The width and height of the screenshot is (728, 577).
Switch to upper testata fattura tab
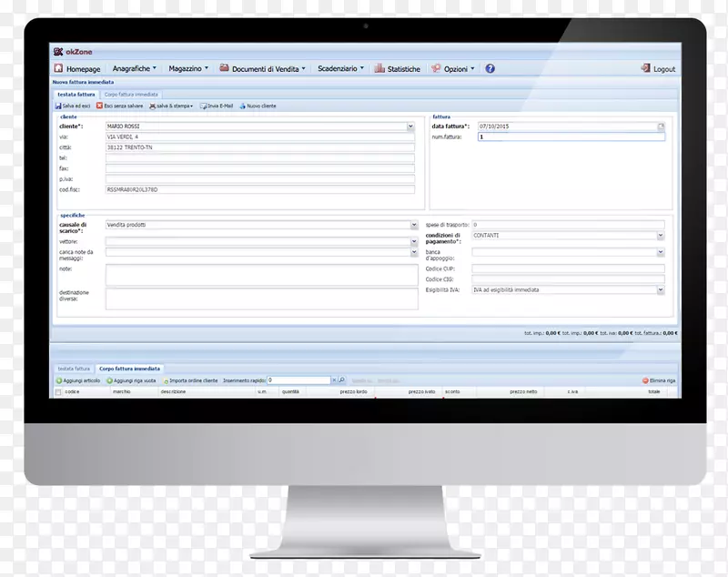(76, 95)
